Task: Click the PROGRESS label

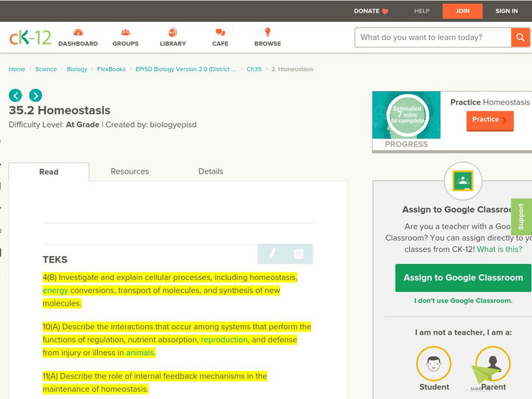Action: point(406,144)
